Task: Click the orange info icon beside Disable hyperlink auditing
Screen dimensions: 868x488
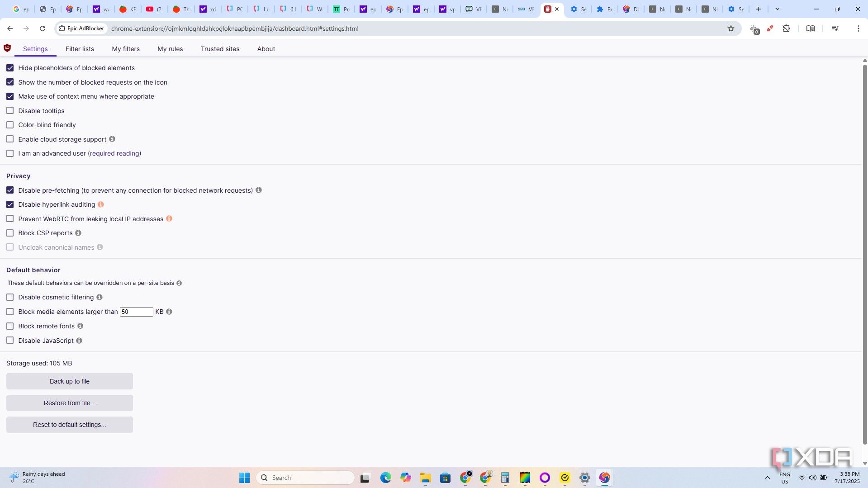Action: (101, 204)
